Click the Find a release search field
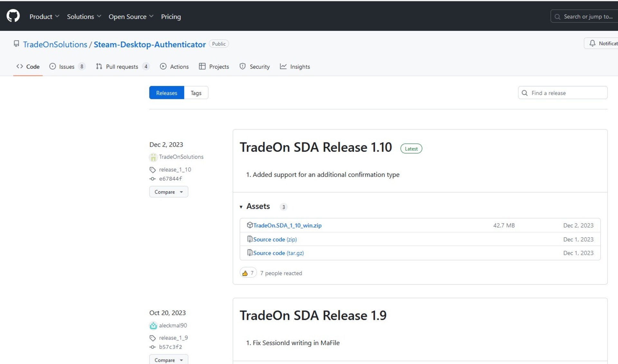The height and width of the screenshot is (364, 618). (566, 93)
